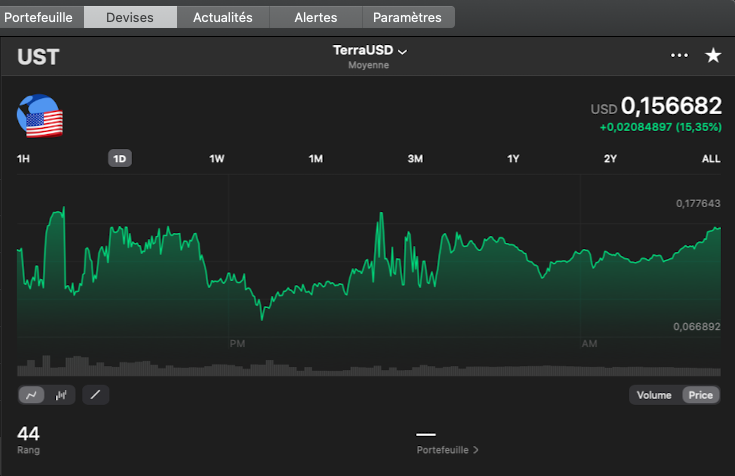Click the rank value 44

[x=28, y=433]
